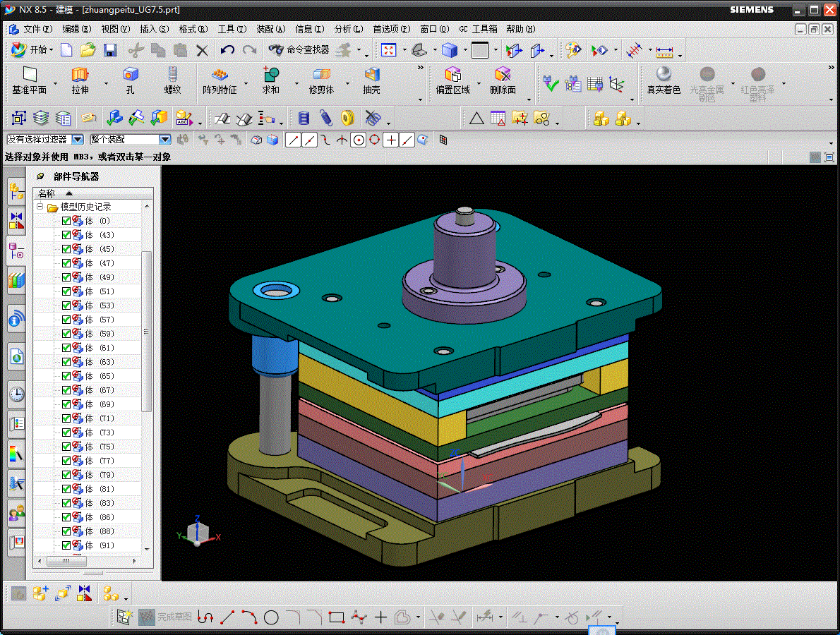This screenshot has height=635, width=840.
Task: Click the Datum Plane (基准平面) tool
Action: click(29, 80)
